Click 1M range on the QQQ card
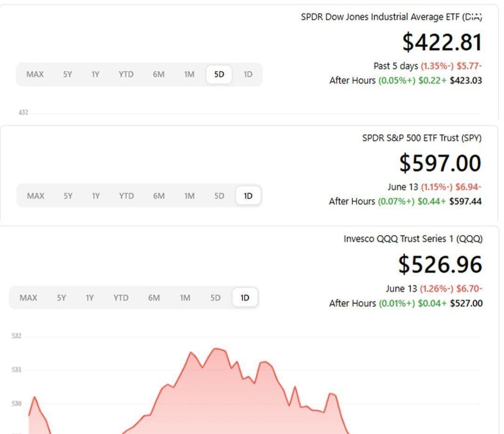 pyautogui.click(x=185, y=298)
